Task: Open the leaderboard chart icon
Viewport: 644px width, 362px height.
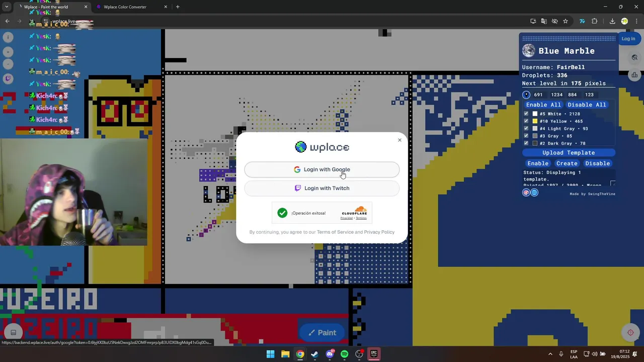Action: tap(634, 75)
